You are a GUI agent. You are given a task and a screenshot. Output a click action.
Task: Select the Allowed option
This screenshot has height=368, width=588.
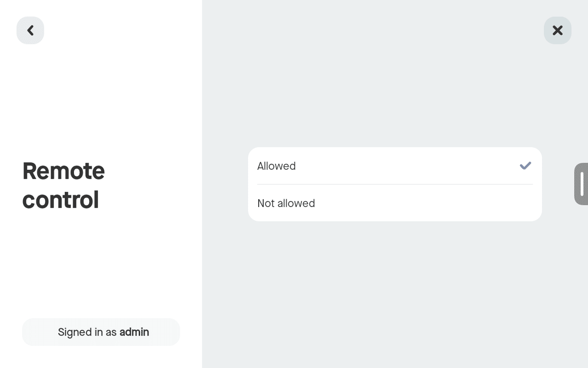click(395, 166)
